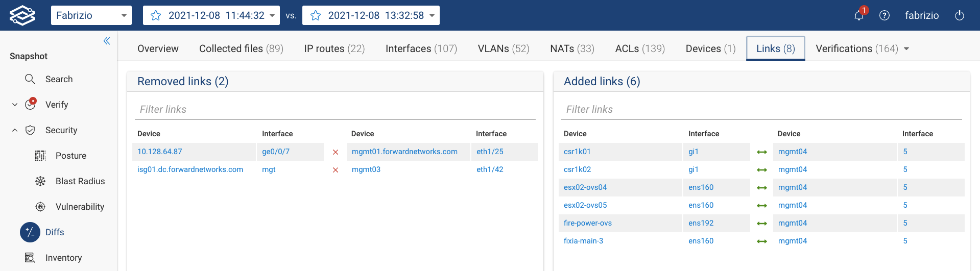Open the fire-power-ovs device link

click(587, 223)
